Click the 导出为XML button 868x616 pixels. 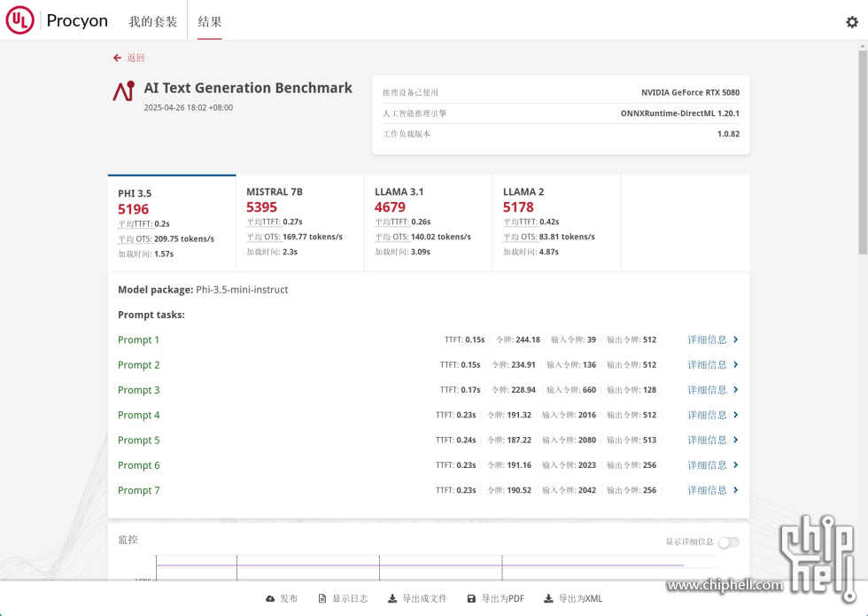(574, 599)
